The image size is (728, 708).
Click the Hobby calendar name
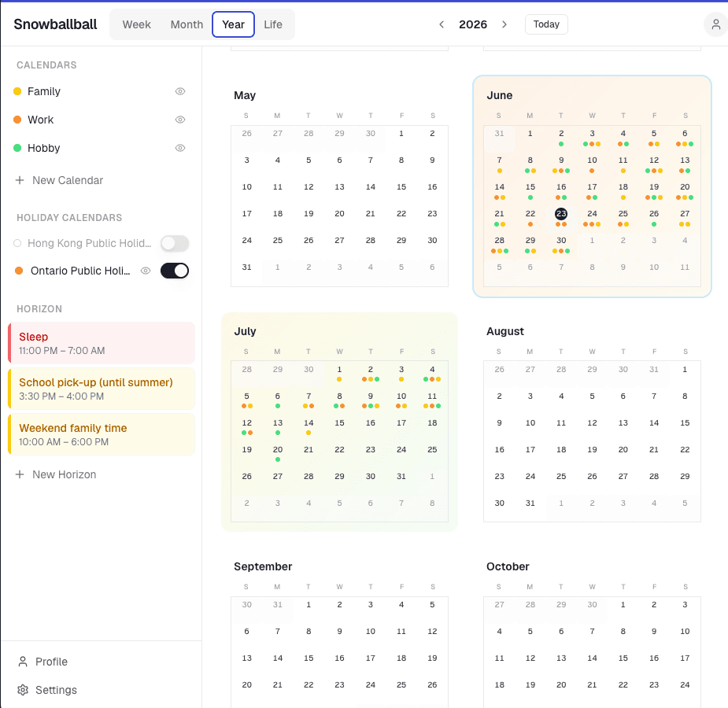(x=44, y=148)
